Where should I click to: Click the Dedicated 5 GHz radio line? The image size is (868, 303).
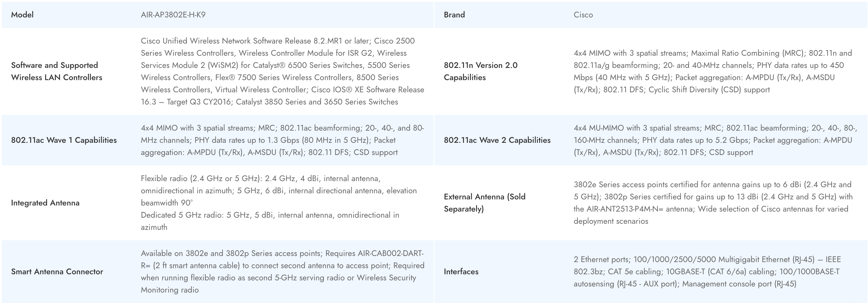point(270,221)
